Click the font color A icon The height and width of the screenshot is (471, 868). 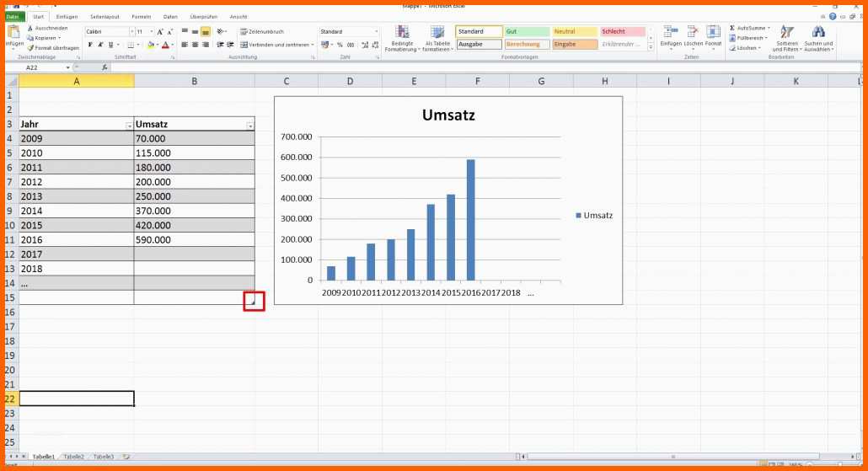tap(165, 45)
